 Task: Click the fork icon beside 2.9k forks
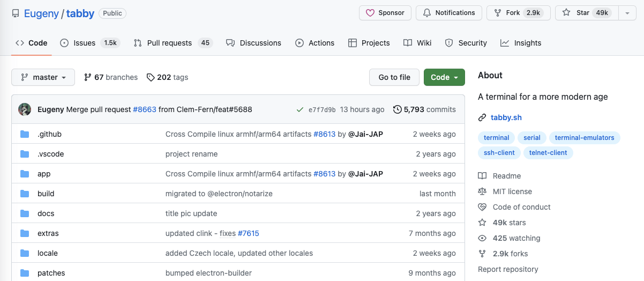[482, 254]
